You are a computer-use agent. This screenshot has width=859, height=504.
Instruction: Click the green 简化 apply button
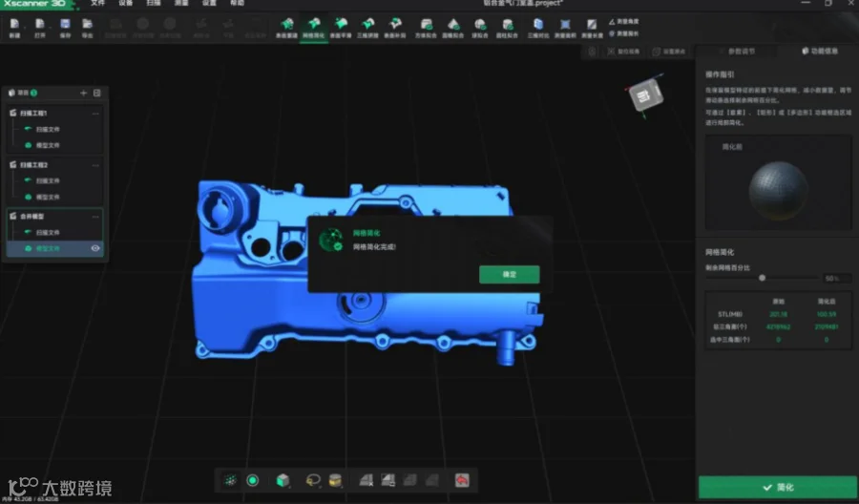pyautogui.click(x=778, y=487)
